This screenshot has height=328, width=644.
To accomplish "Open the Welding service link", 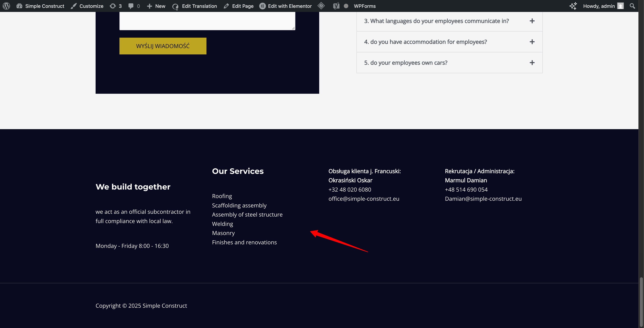I will pos(222,224).
